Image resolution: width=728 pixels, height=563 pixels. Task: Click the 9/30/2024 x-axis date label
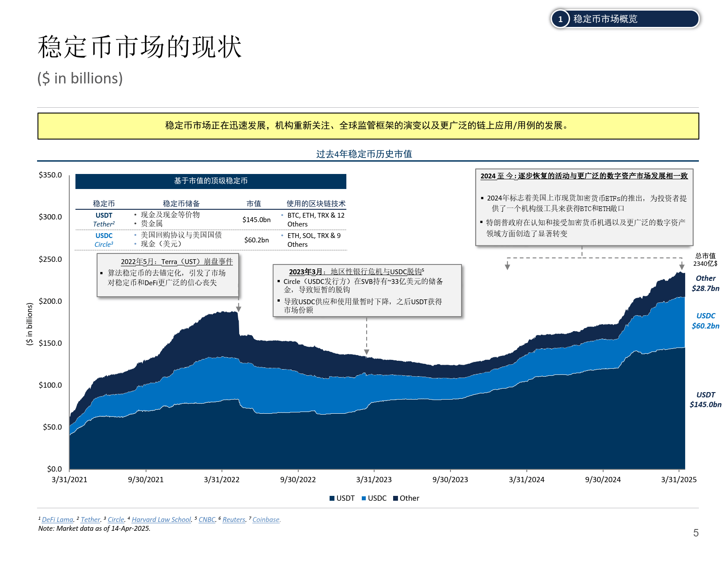[603, 480]
